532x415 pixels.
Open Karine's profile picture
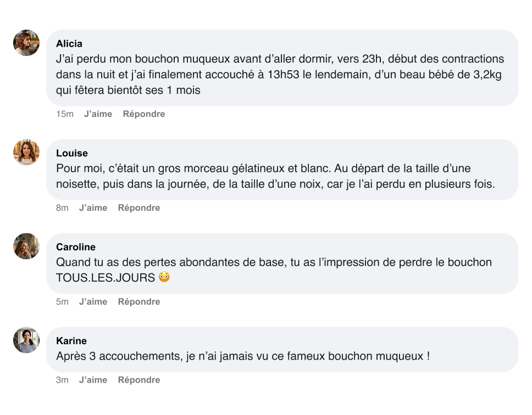pyautogui.click(x=26, y=340)
